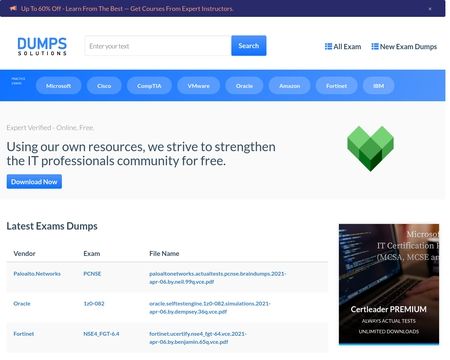Open the PCNSE exam link
This screenshot has width=450, height=360.
(x=92, y=274)
